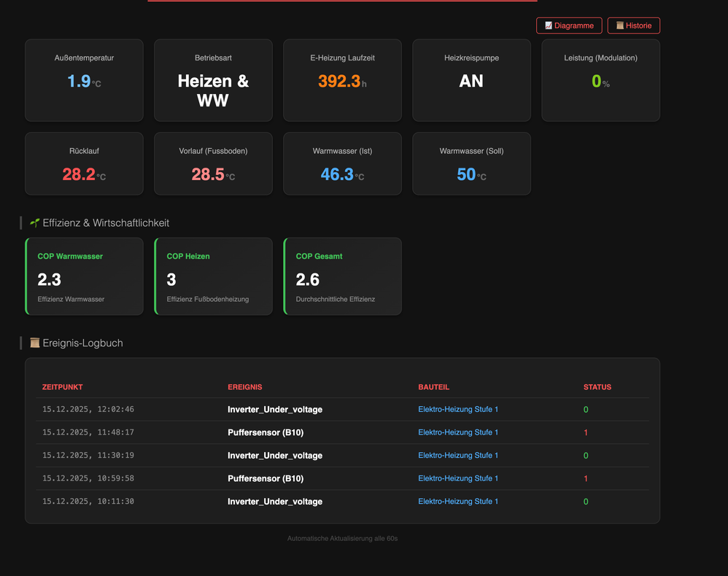The width and height of the screenshot is (728, 576).
Task: Select the Puffersensor (B10) entry at 11:48:17
Action: click(266, 432)
